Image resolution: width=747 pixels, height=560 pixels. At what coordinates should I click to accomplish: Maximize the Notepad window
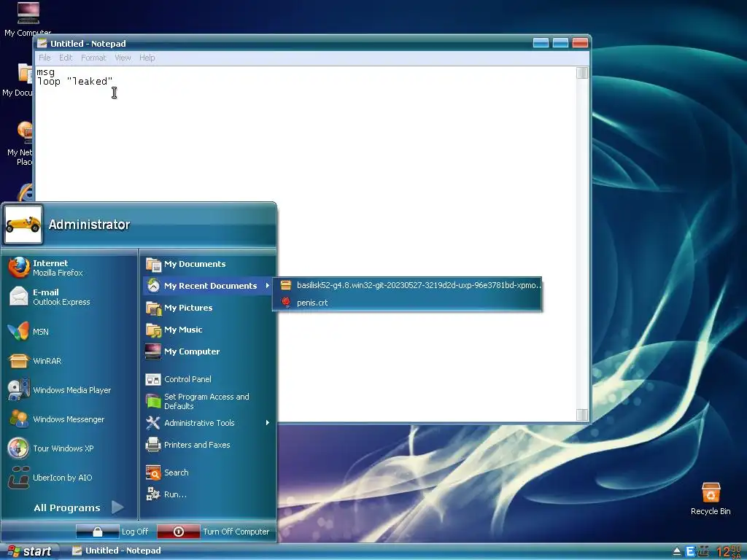[560, 43]
